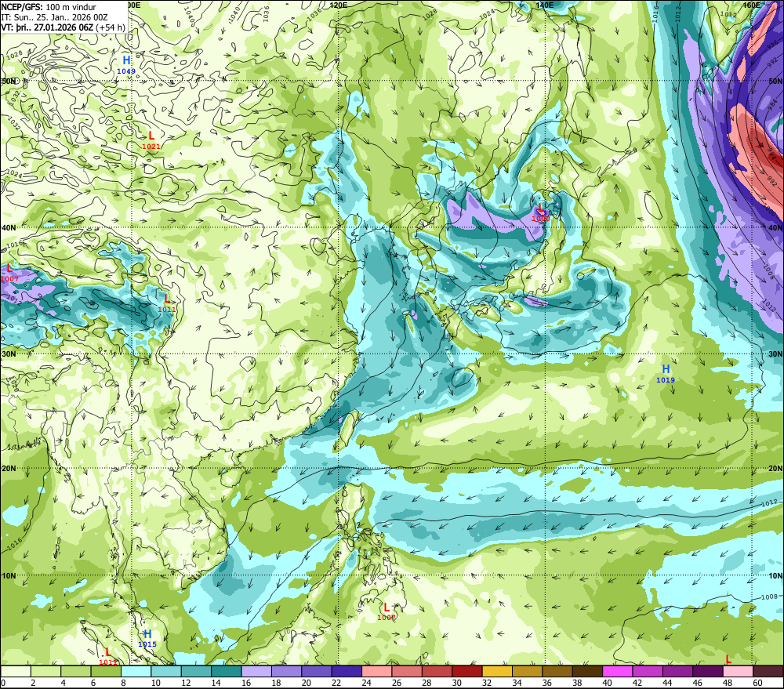
Task: Pick the dark red 30–32 legend swatch
Action: click(467, 671)
